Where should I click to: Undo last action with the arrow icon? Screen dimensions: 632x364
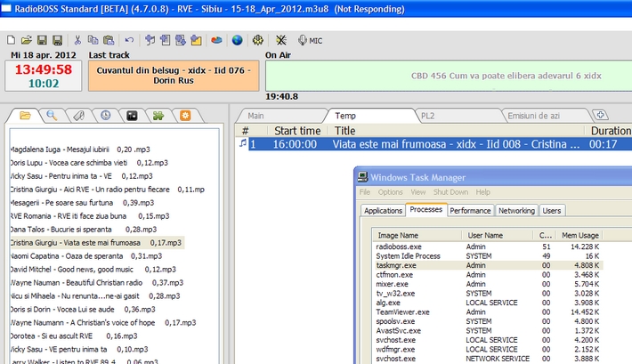point(129,40)
